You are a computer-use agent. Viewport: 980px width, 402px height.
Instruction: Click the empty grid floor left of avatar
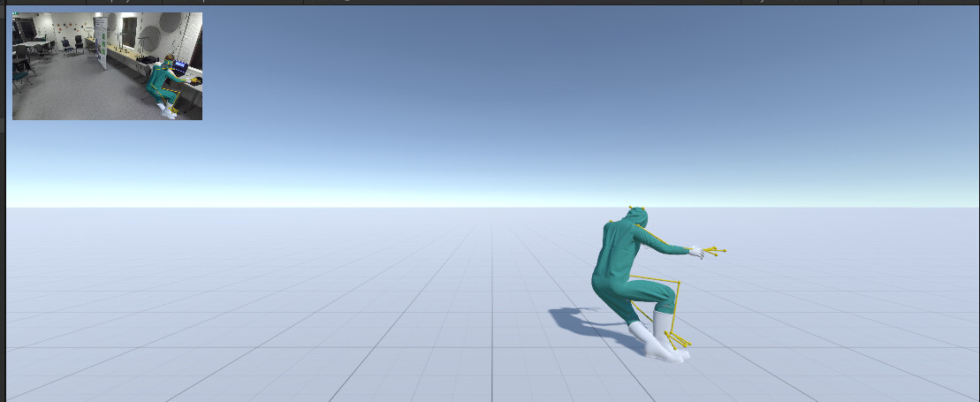281,300
